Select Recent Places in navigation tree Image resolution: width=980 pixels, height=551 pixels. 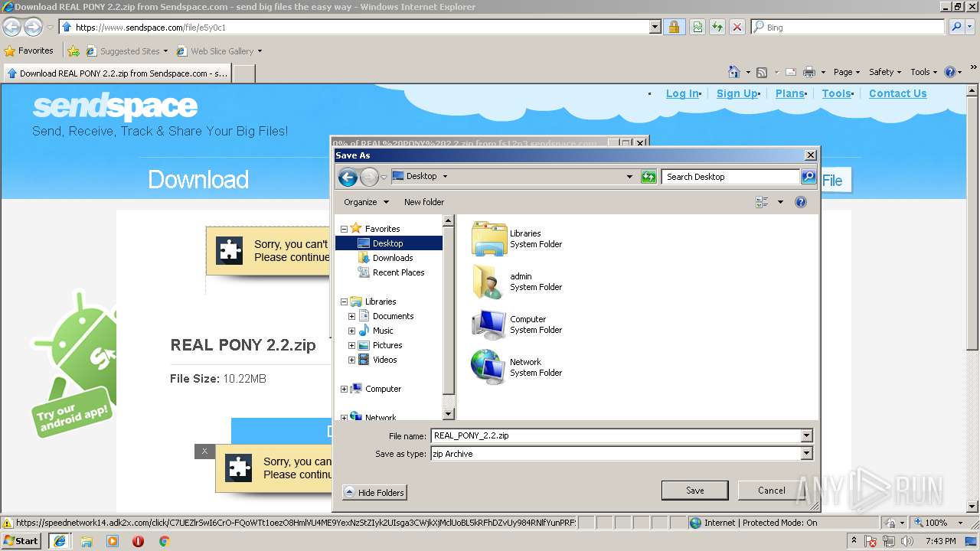click(x=398, y=272)
